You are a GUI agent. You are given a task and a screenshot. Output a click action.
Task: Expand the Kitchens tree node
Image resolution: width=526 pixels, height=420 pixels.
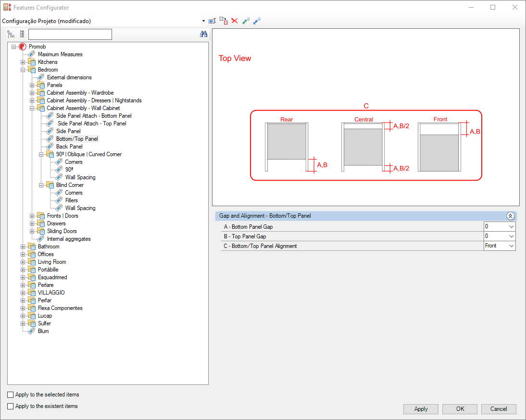(x=23, y=62)
